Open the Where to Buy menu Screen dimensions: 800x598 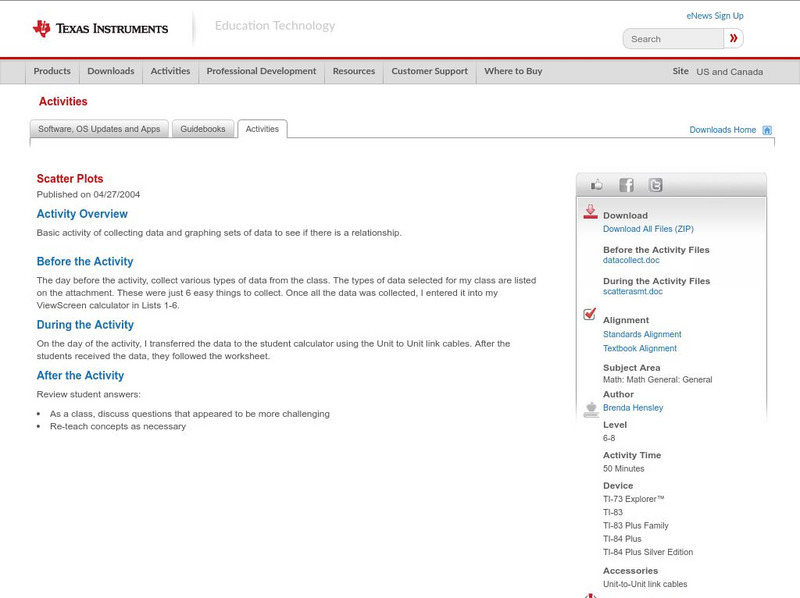pos(513,72)
